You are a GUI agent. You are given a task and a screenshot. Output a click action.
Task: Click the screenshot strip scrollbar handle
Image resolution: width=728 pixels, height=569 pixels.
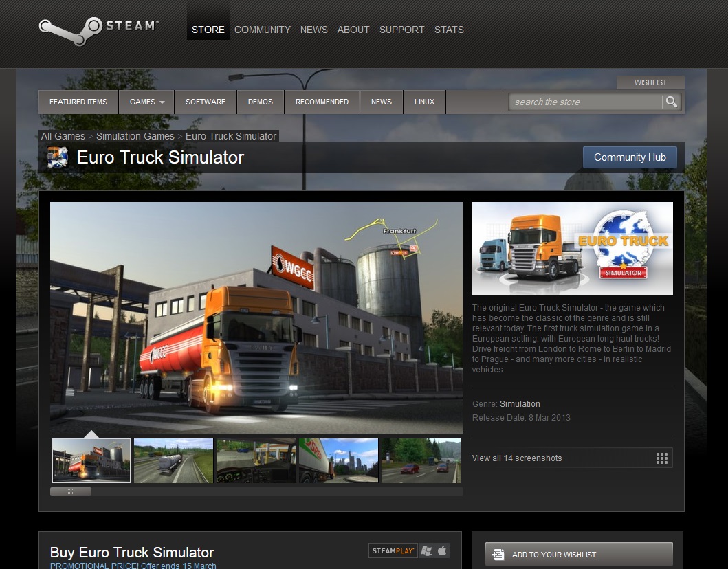[71, 491]
